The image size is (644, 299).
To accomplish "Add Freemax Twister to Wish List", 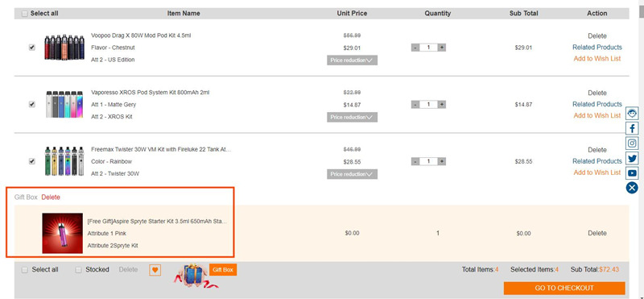I will click(x=597, y=172).
